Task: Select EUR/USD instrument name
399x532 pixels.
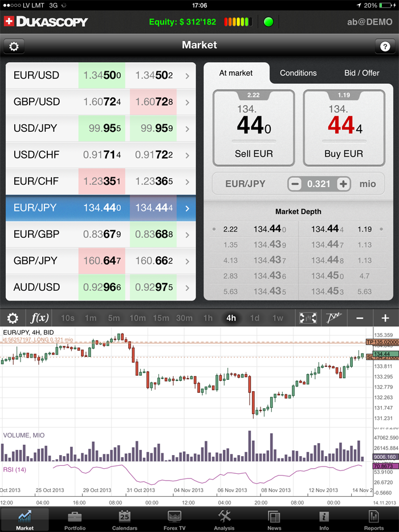Action: point(36,75)
